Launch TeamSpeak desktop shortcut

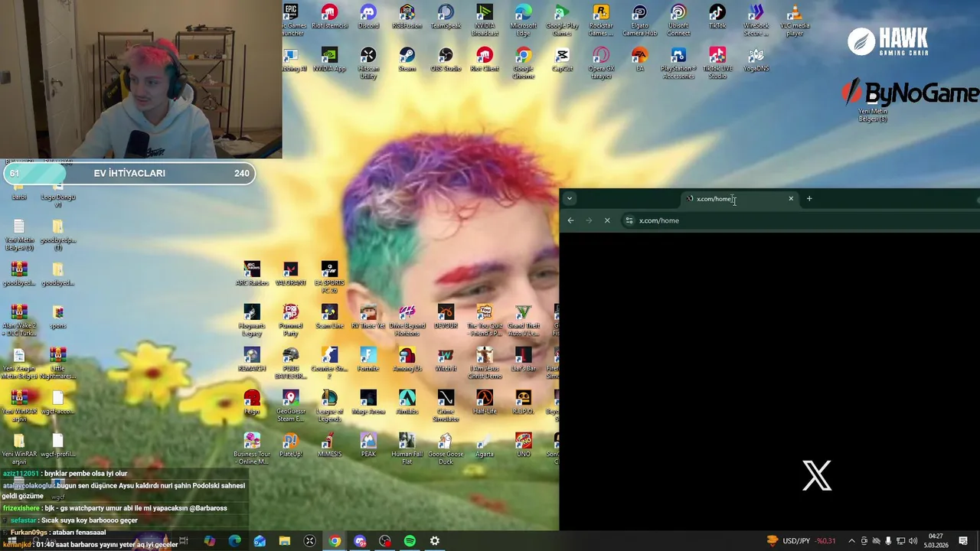446,18
